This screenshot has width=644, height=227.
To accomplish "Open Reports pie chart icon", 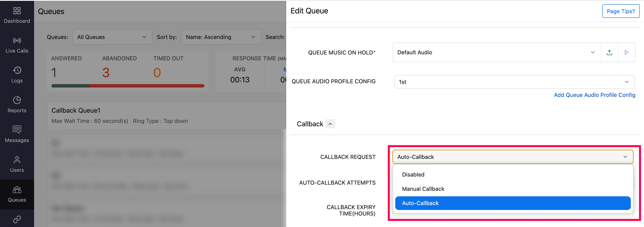I will [17, 100].
